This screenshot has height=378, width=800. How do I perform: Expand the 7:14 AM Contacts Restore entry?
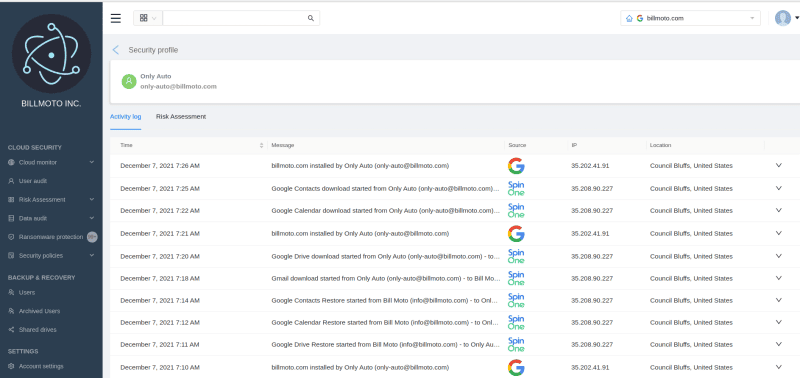[x=779, y=300]
